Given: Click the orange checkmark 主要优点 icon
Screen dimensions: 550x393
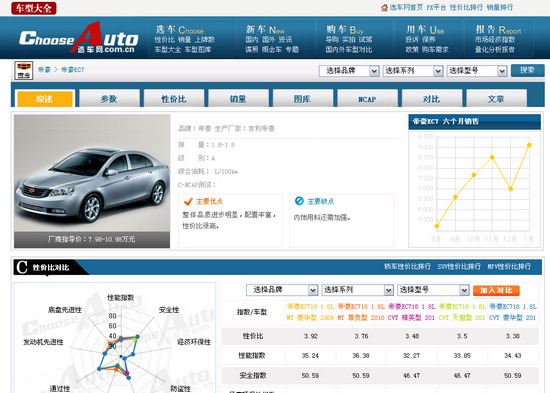Looking at the screenshot, I should (188, 201).
